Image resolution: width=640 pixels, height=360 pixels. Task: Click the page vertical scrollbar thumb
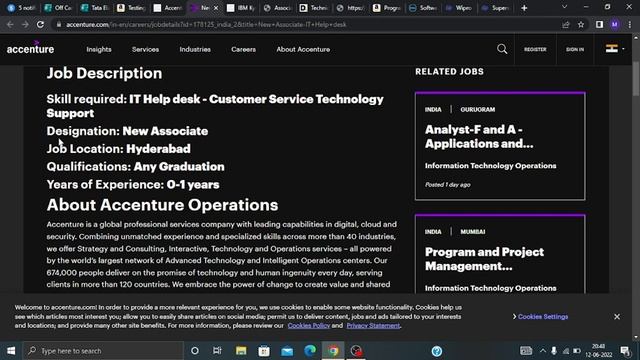click(x=636, y=79)
